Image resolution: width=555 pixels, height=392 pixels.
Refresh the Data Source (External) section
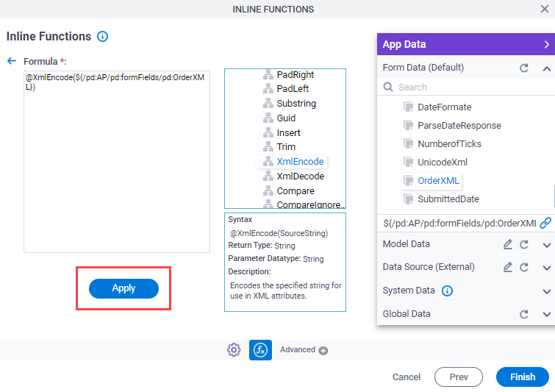(524, 267)
